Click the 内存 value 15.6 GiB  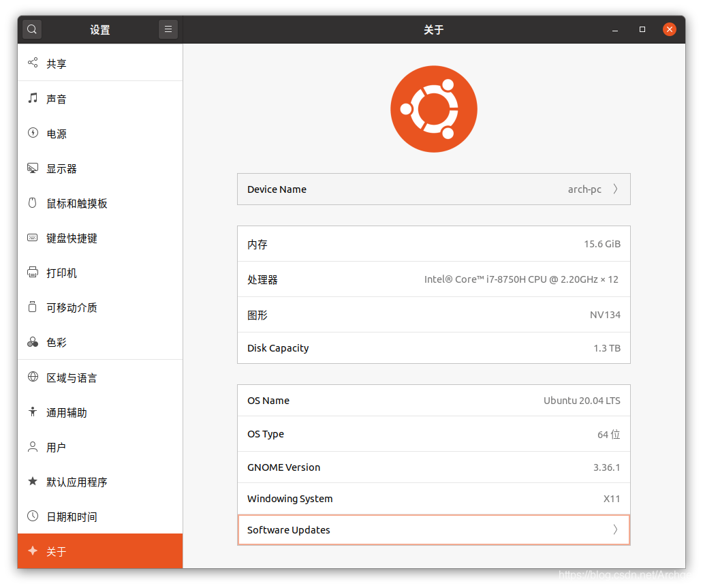602,244
